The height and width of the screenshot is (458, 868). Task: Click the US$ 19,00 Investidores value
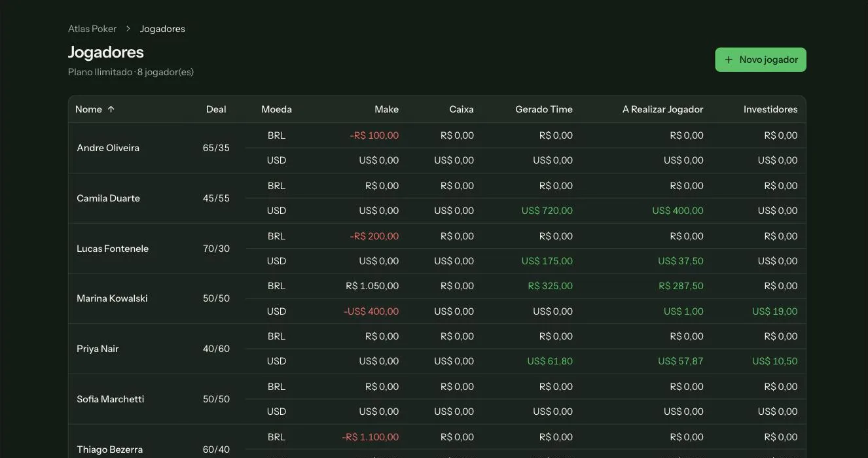775,311
